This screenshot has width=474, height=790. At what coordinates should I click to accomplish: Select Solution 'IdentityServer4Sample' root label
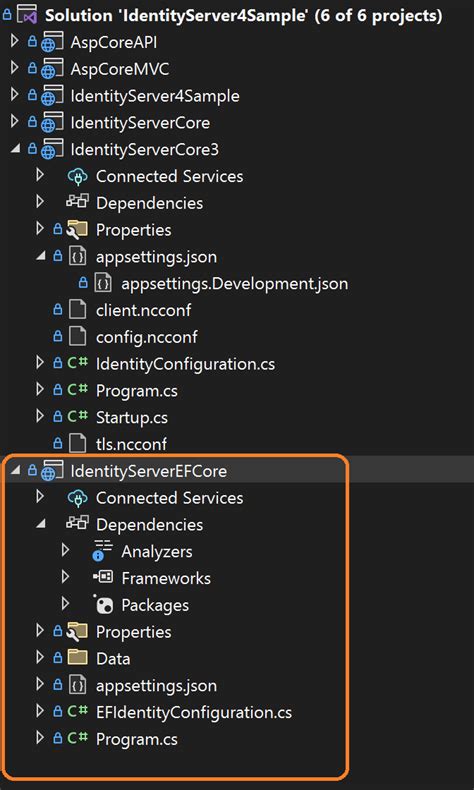[244, 16]
